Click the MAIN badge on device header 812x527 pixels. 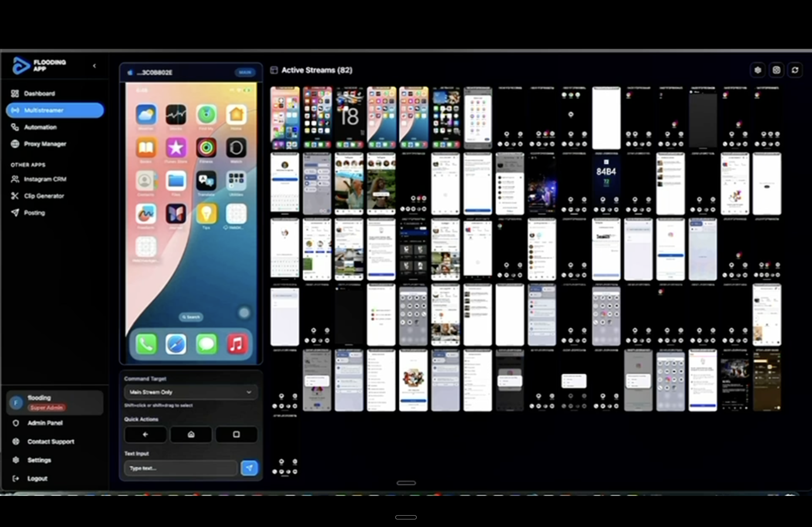(x=245, y=72)
